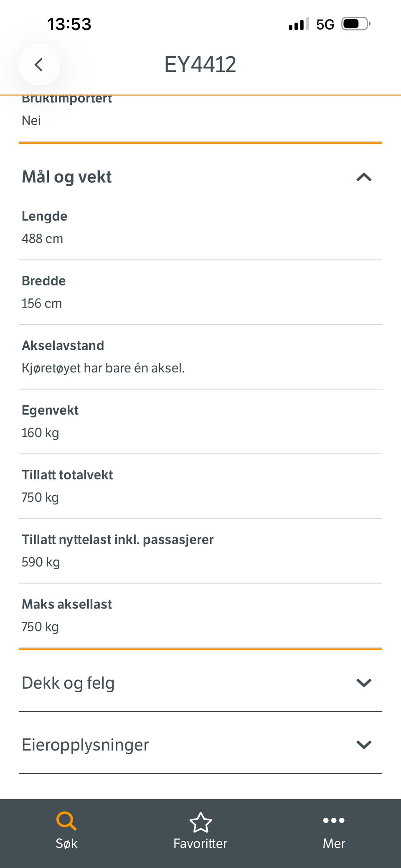The height and width of the screenshot is (868, 401).
Task: Expand the Eieropplysninger chevron
Action: (x=364, y=745)
